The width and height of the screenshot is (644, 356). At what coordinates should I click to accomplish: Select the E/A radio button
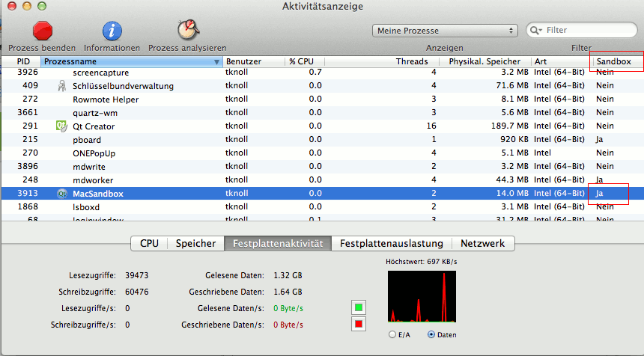click(x=393, y=334)
